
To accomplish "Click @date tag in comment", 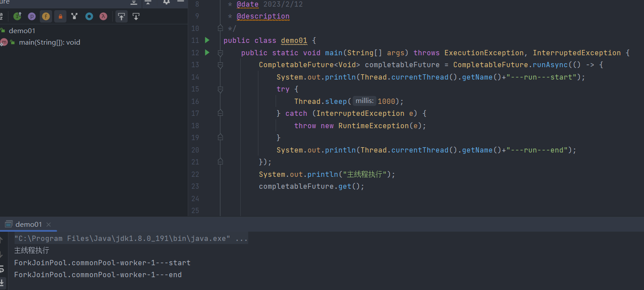I will pos(248,4).
